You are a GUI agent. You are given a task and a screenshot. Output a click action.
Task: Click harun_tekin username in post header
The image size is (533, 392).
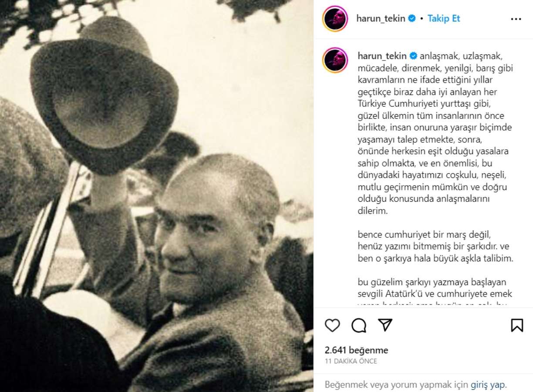(x=381, y=18)
